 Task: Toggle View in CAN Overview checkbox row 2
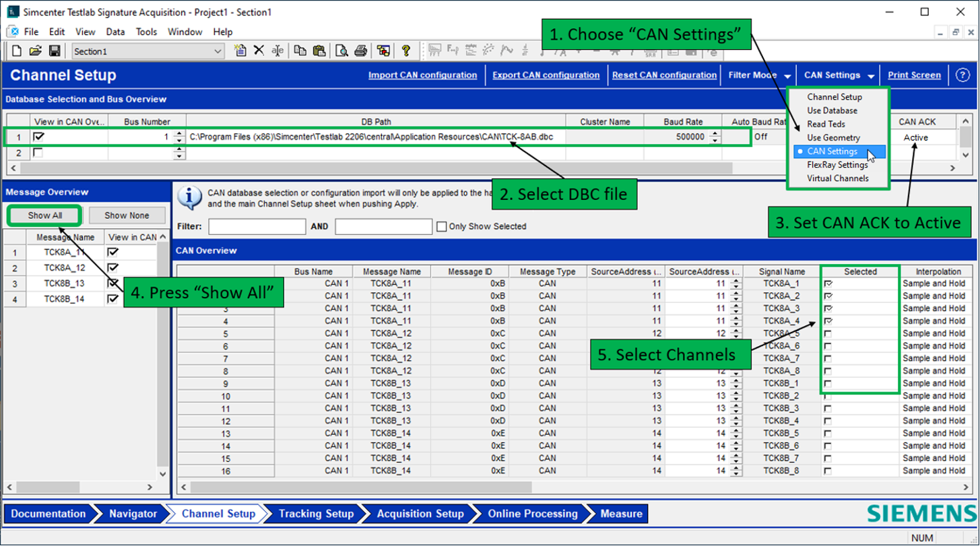pos(38,153)
